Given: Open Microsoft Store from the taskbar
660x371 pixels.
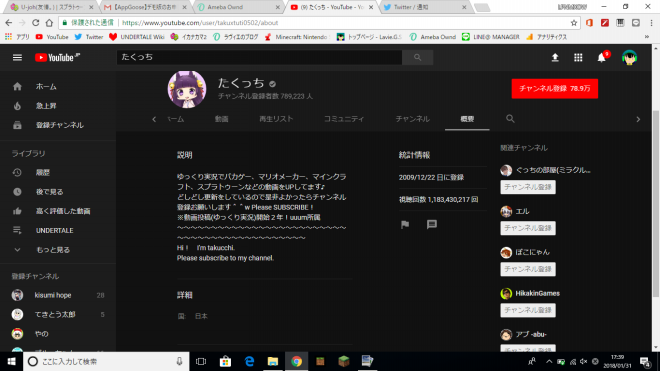Looking at the screenshot, I should coord(226,361).
